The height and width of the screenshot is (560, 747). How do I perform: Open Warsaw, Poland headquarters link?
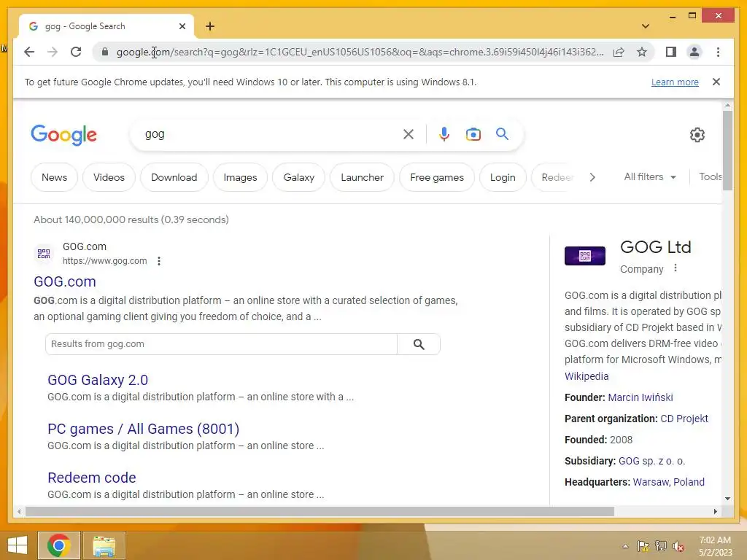(x=668, y=482)
